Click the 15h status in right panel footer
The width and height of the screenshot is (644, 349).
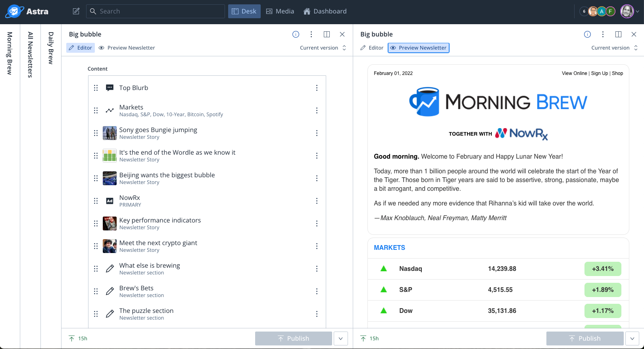[369, 338]
